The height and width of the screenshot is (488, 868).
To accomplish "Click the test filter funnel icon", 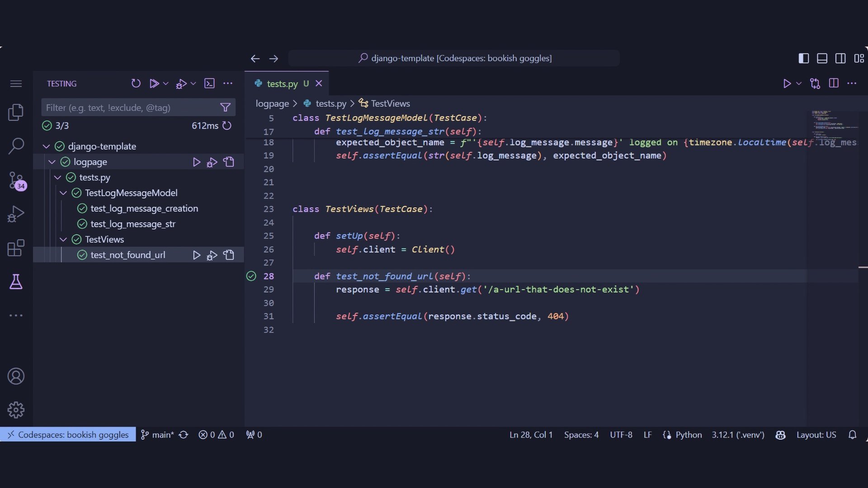I will 225,108.
